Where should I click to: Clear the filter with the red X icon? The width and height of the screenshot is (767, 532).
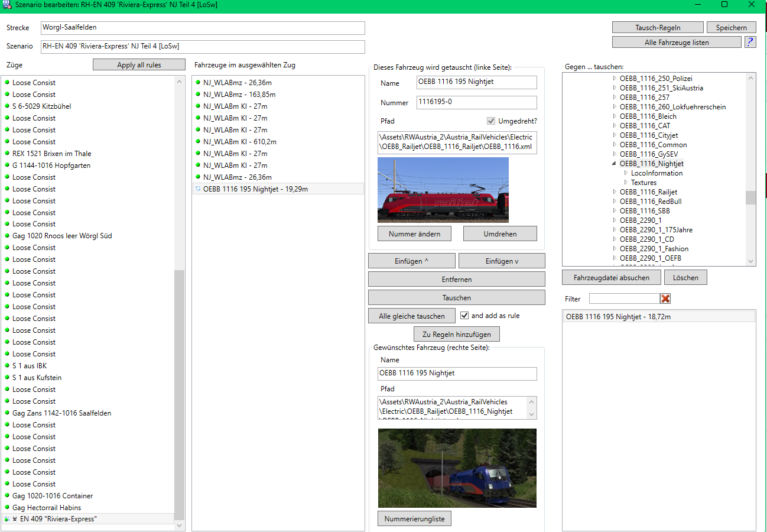665,299
